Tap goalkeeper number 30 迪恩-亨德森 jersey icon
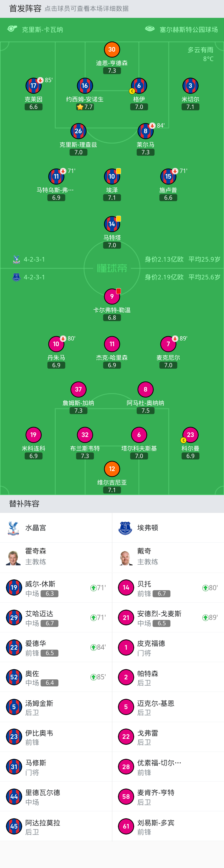 coord(112,49)
